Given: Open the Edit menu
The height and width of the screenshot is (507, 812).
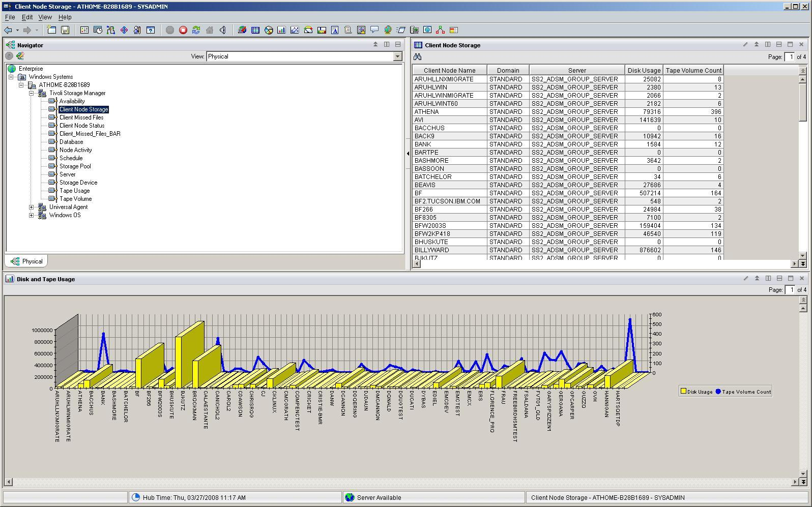Looking at the screenshot, I should tap(27, 17).
